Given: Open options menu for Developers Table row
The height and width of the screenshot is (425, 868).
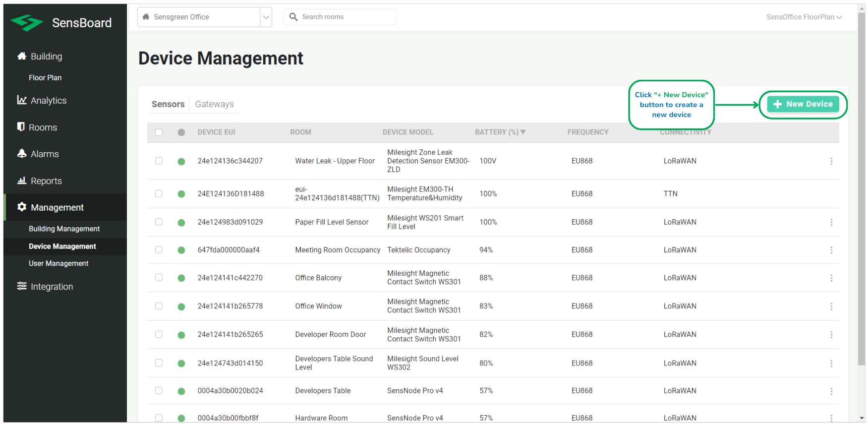Looking at the screenshot, I should [x=831, y=391].
